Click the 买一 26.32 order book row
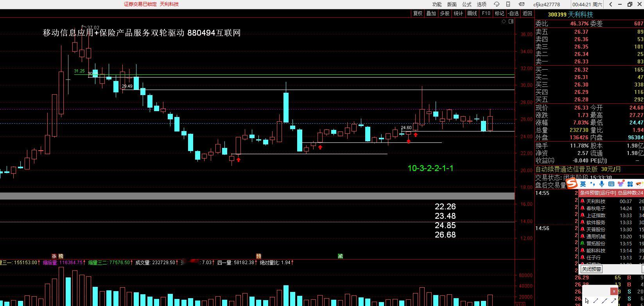644x306 pixels. point(589,70)
